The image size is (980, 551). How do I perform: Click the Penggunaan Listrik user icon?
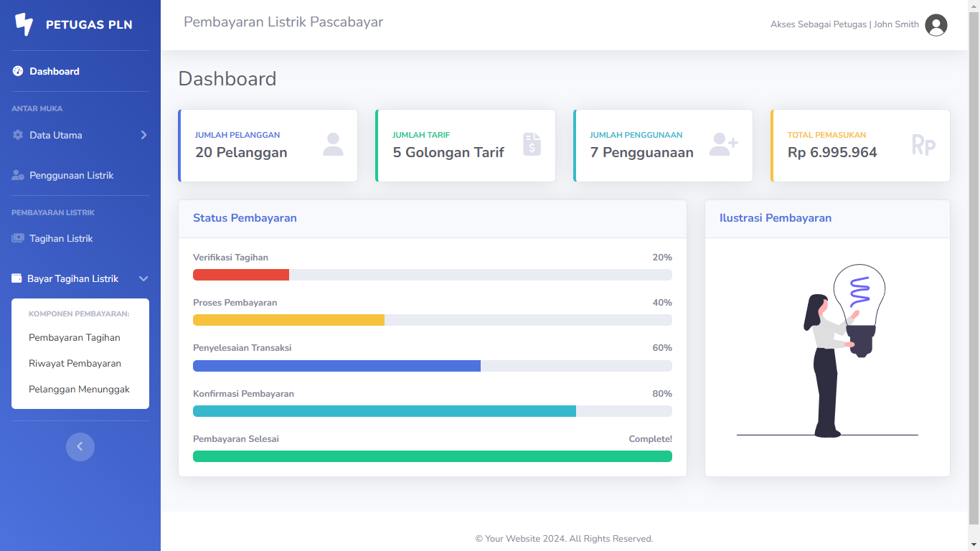18,175
